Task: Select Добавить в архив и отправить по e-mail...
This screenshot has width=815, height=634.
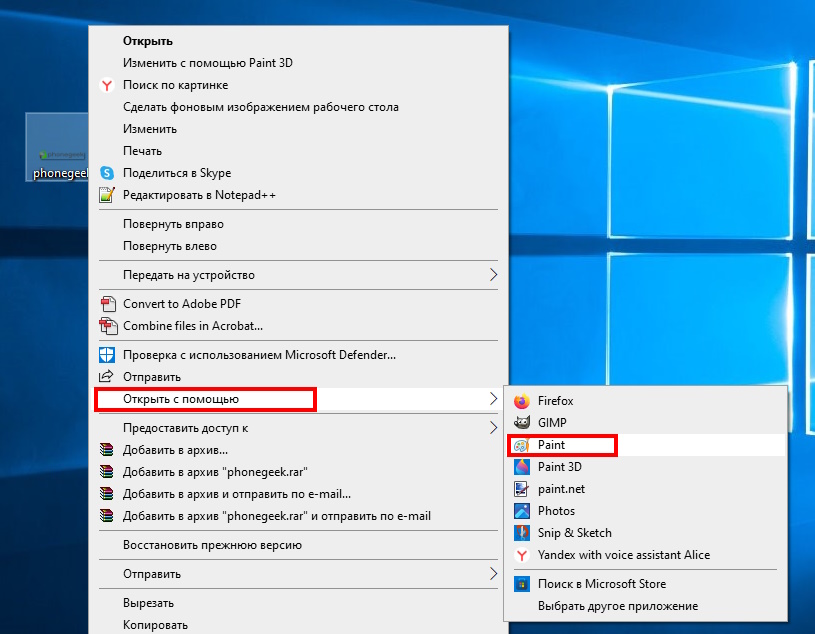Action: click(x=237, y=494)
